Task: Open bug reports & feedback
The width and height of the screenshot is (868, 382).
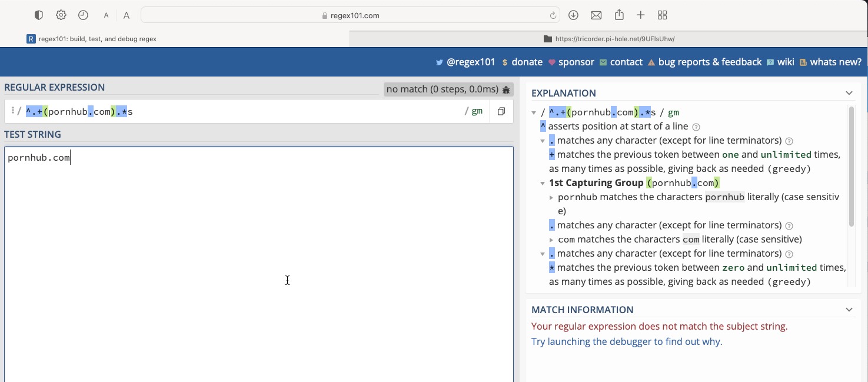Action: pyautogui.click(x=704, y=62)
